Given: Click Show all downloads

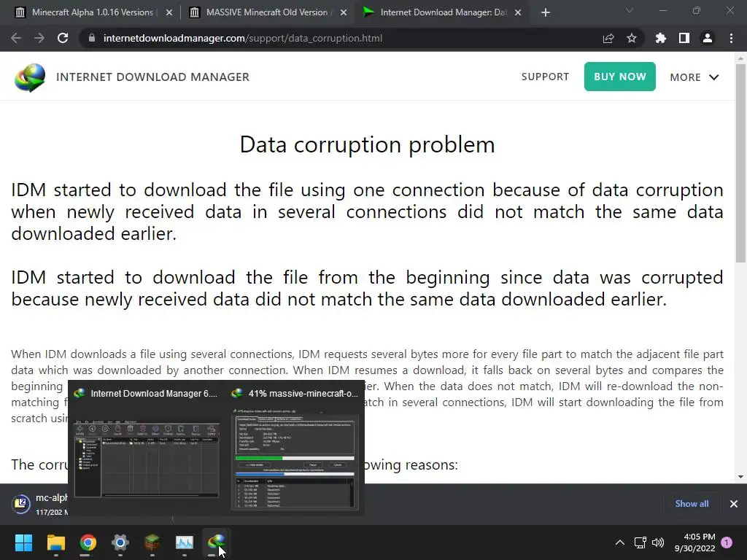Looking at the screenshot, I should pyautogui.click(x=692, y=504).
